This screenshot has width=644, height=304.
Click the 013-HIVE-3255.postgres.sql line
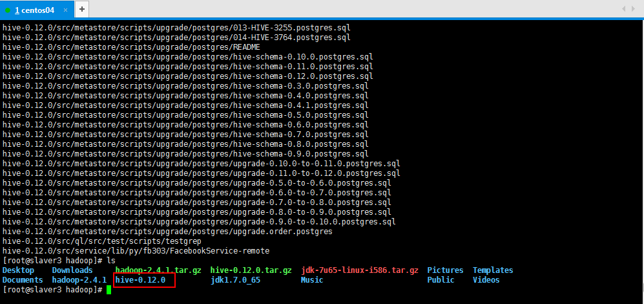(176, 28)
